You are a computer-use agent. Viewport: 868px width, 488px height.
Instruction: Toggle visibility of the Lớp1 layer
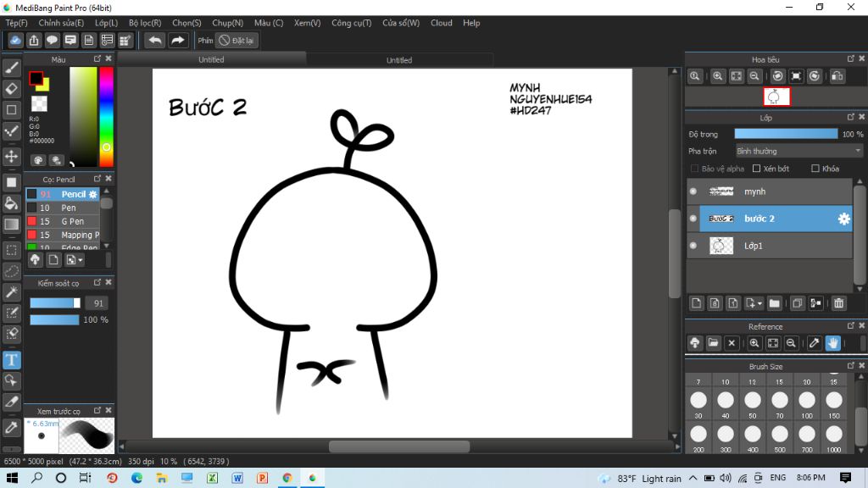click(693, 246)
